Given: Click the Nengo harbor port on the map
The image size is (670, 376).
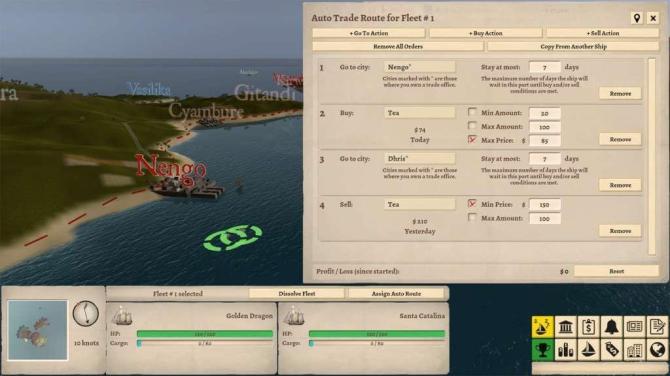Looking at the screenshot, I should tap(187, 188).
